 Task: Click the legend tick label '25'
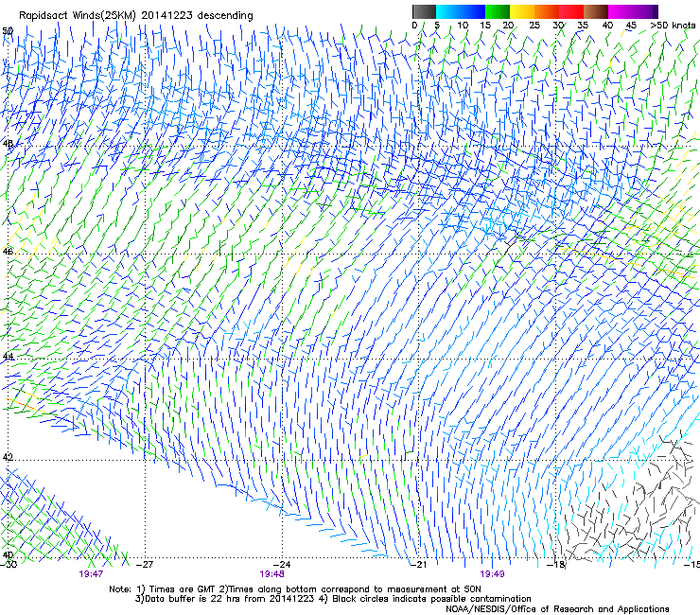coord(534,26)
